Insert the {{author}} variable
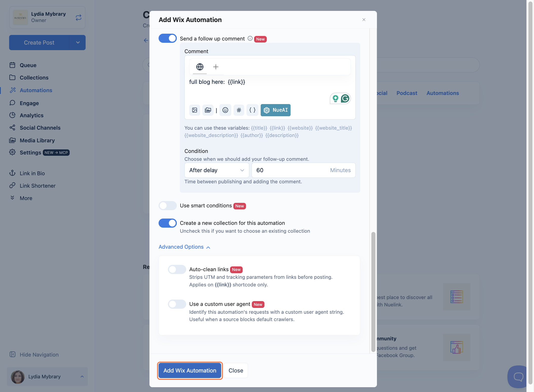This screenshot has height=392, width=534. [252, 135]
